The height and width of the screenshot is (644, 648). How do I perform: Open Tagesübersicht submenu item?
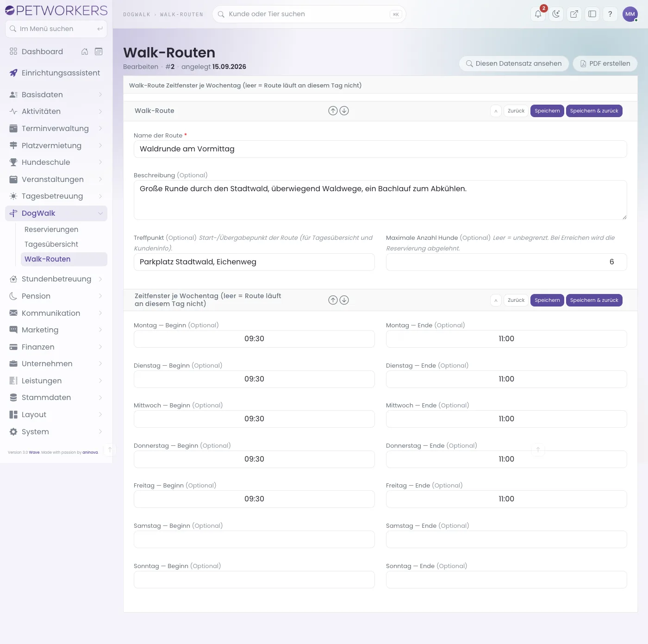pyautogui.click(x=51, y=244)
